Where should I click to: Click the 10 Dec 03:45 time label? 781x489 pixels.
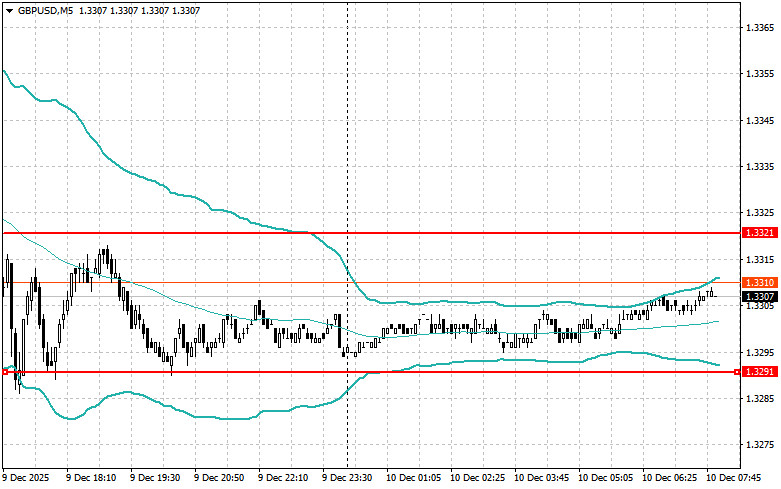[541, 478]
